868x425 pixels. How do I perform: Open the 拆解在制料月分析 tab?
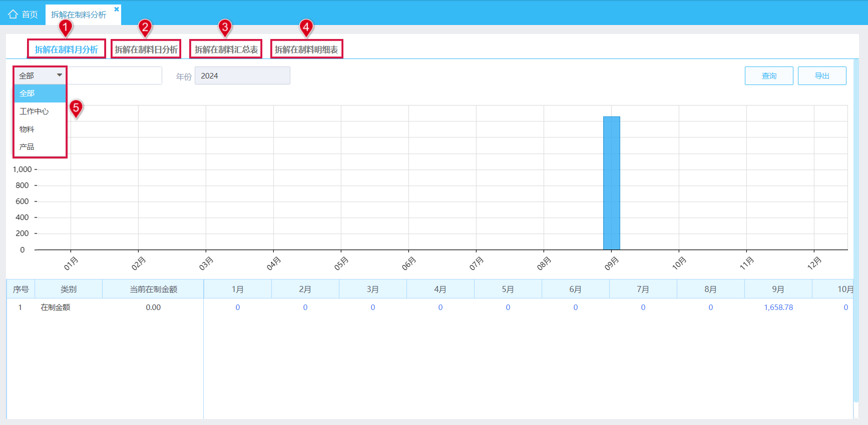(66, 49)
